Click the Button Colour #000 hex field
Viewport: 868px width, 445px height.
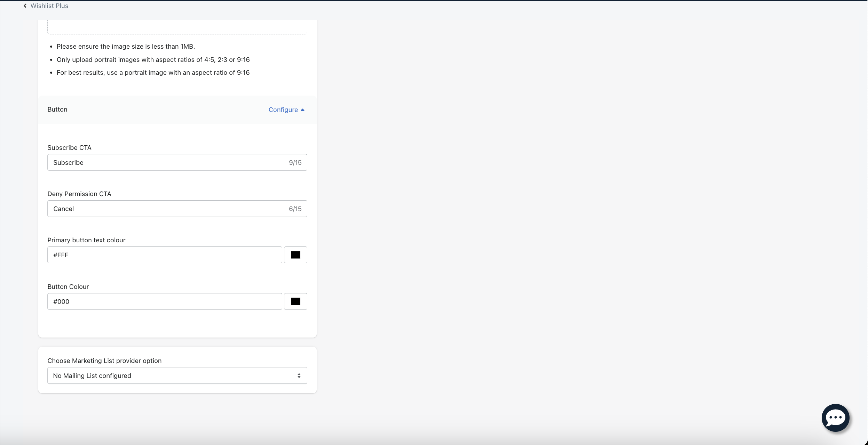[164, 301]
